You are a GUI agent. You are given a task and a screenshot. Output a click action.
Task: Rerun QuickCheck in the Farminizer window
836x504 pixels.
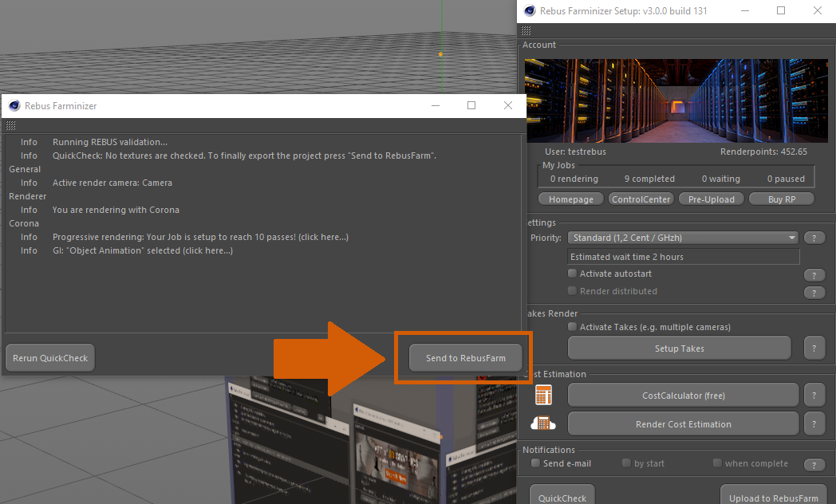(50, 358)
